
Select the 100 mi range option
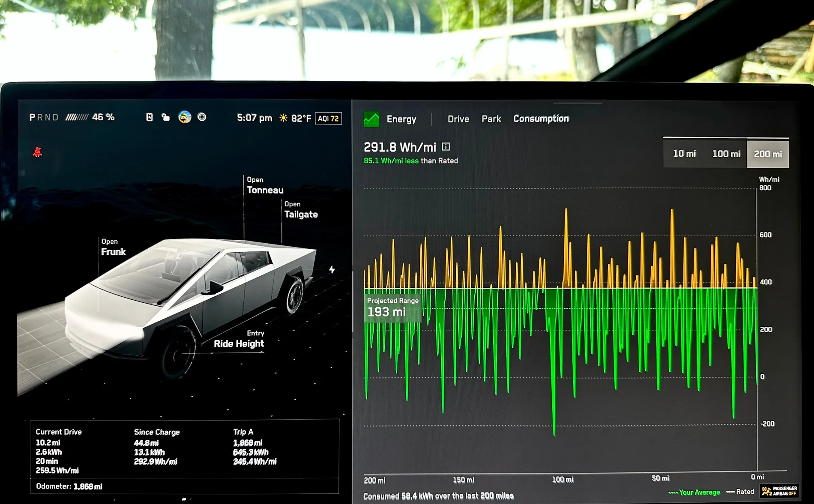tap(726, 154)
